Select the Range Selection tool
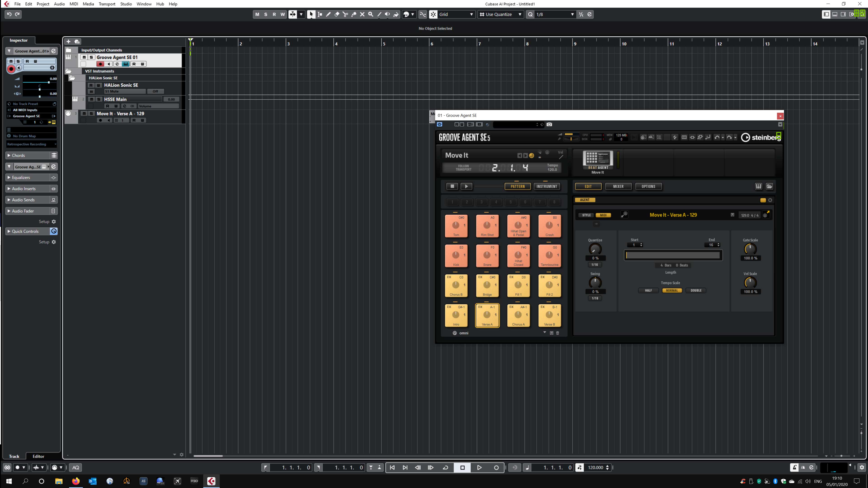Image resolution: width=868 pixels, height=488 pixels. [320, 14]
